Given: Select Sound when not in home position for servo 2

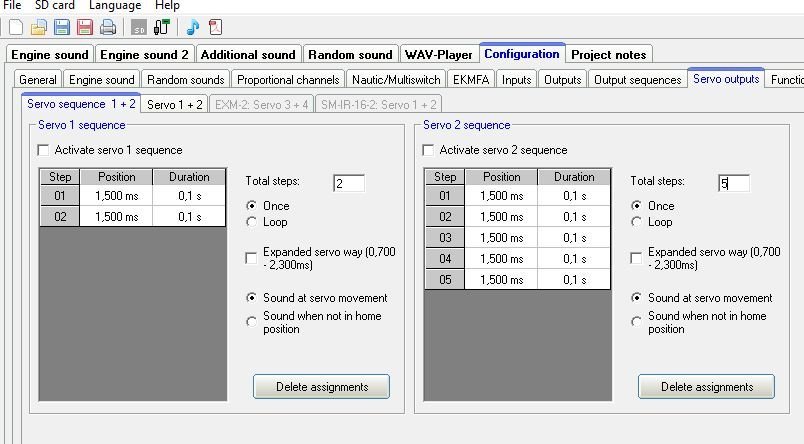Looking at the screenshot, I should 637,322.
